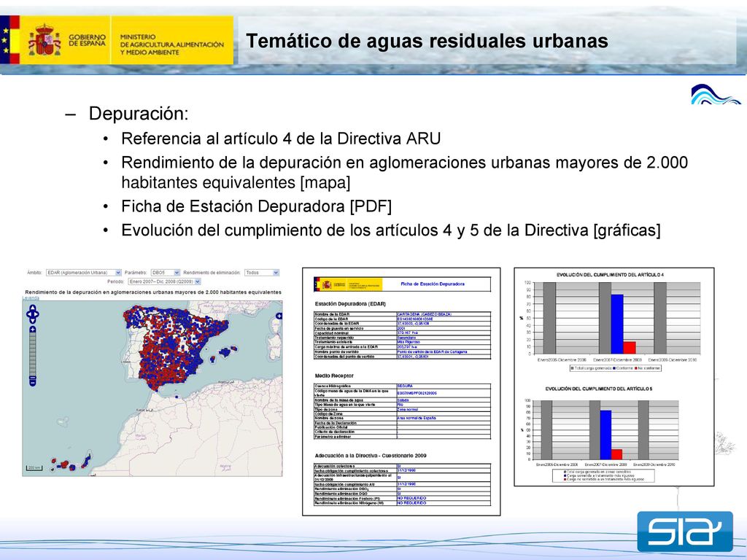Click the map scale bar
The image size is (747, 560).
pos(34,468)
